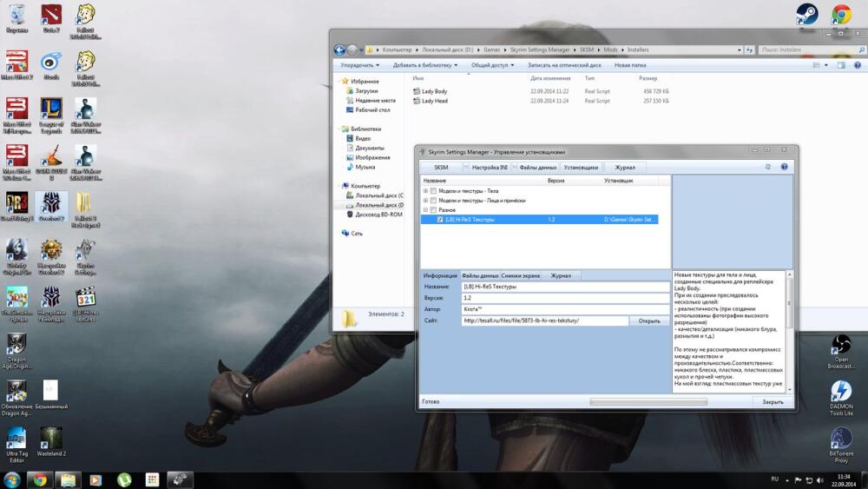Image resolution: width=868 pixels, height=489 pixels.
Task: Open the Добавить в библиотеку dropdown
Action: [425, 65]
